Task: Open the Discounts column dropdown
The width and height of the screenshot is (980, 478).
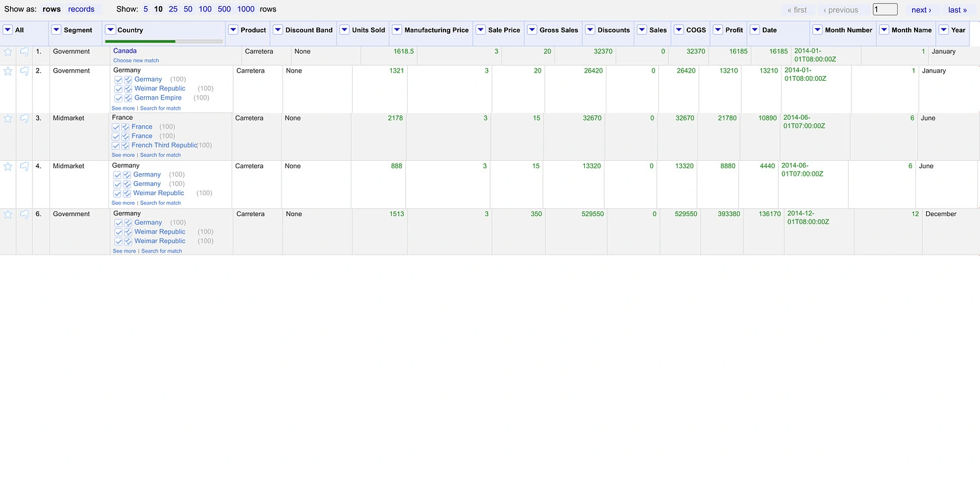Action: (x=590, y=30)
